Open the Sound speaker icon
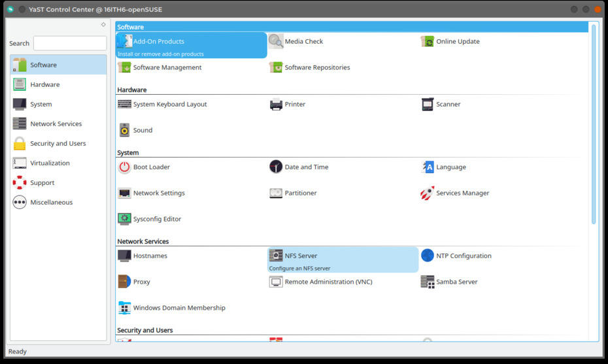This screenshot has height=364, width=608. pyautogui.click(x=124, y=130)
